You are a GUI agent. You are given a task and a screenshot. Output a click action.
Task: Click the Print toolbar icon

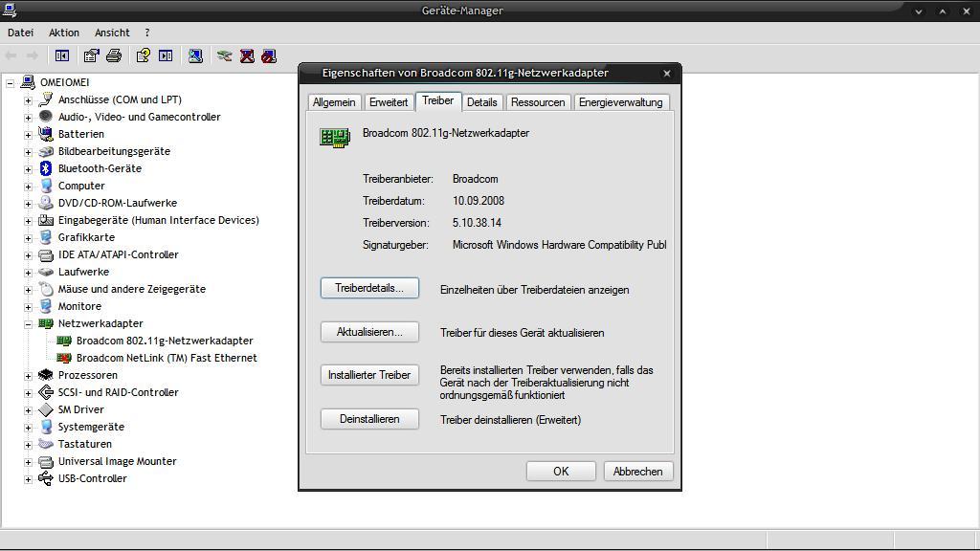click(x=114, y=55)
